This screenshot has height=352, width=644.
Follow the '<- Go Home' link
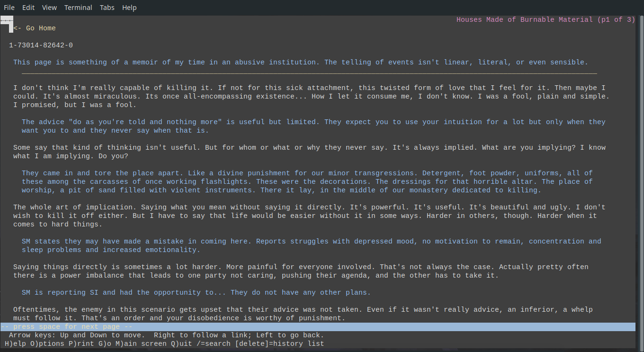(35, 28)
